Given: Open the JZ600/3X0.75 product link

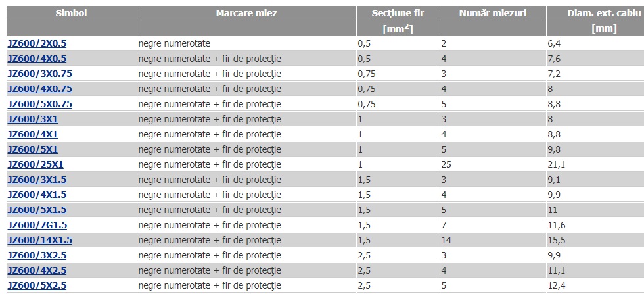Looking at the screenshot, I should pyautogui.click(x=39, y=74).
